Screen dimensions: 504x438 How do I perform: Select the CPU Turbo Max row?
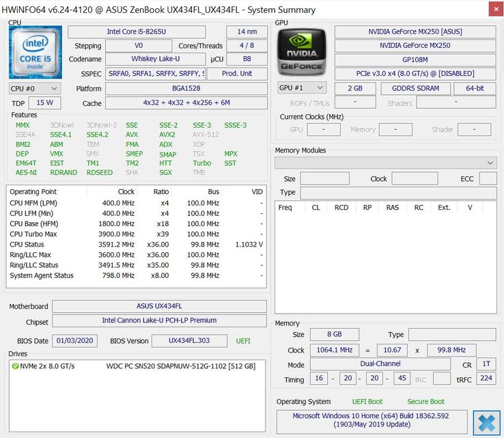[x=135, y=234]
